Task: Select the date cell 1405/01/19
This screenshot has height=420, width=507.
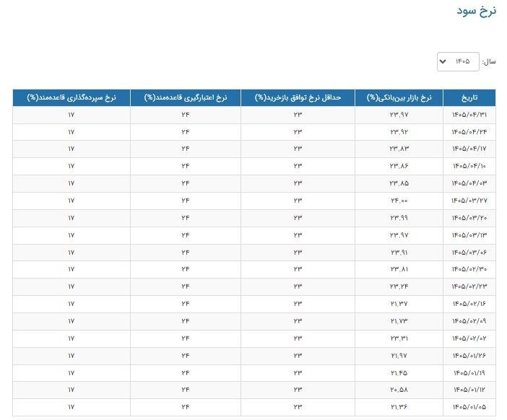Action: tap(469, 373)
